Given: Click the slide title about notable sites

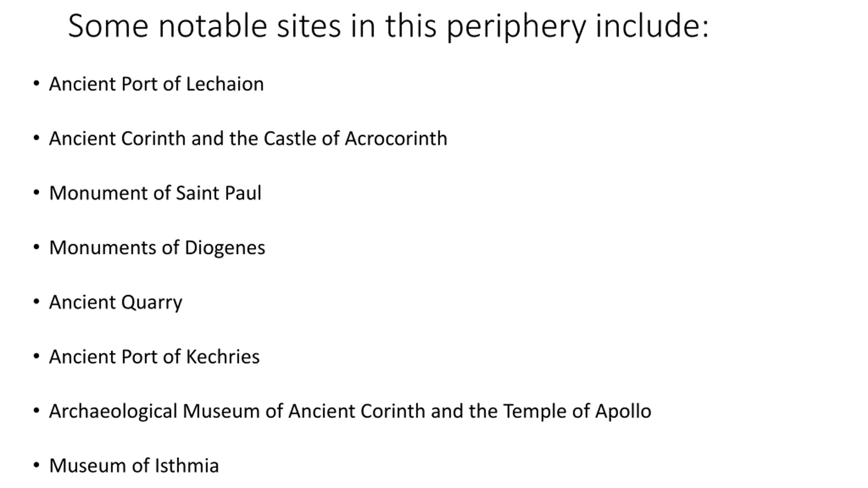Looking at the screenshot, I should 388,26.
